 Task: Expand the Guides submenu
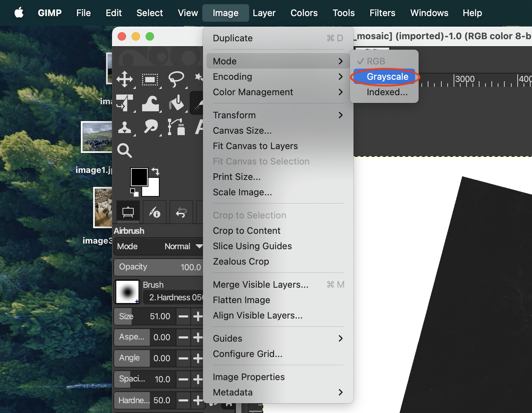click(278, 338)
